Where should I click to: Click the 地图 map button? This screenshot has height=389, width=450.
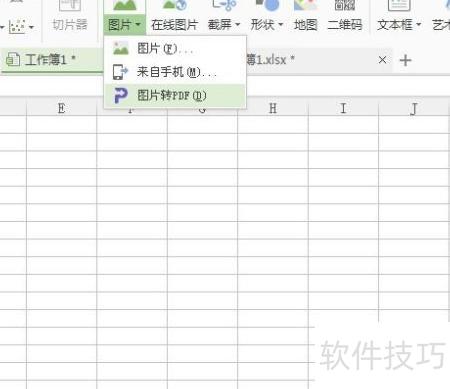(305, 25)
